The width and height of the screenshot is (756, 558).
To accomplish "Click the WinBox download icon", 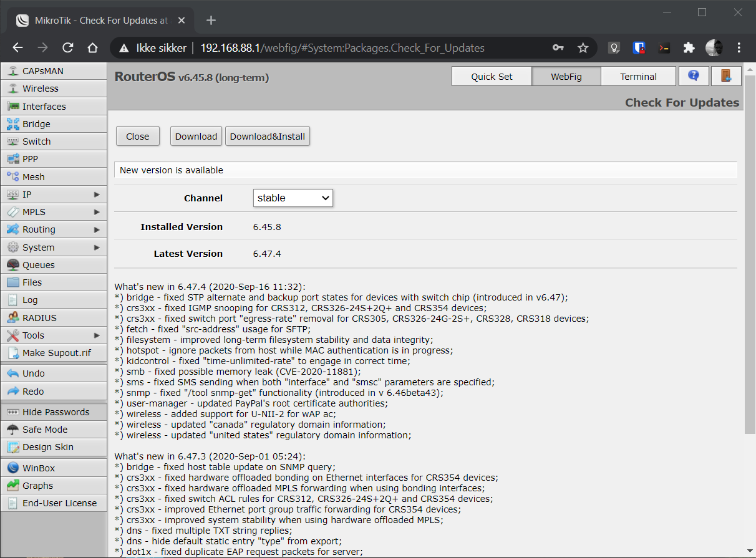I will pyautogui.click(x=12, y=468).
